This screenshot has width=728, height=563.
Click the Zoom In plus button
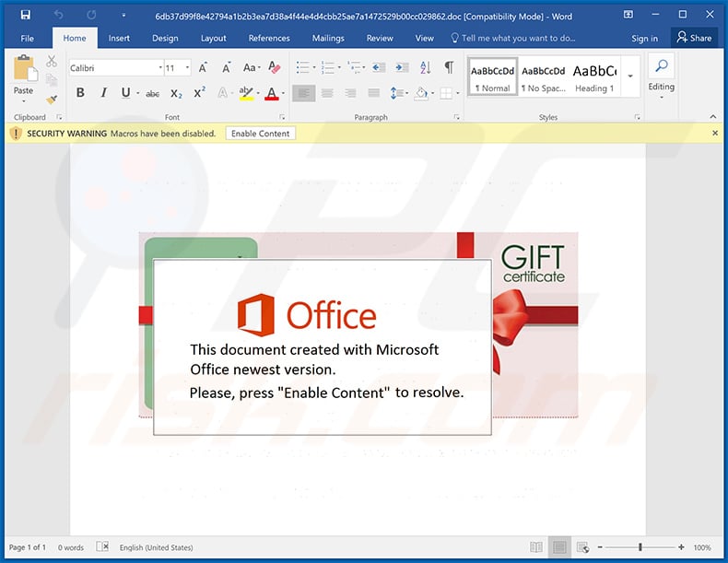coord(681,547)
